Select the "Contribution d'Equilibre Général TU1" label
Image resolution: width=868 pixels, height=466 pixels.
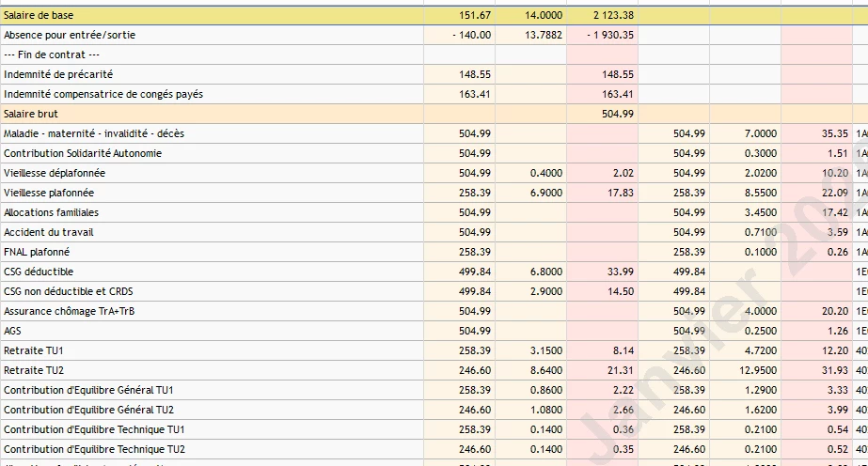pos(88,390)
